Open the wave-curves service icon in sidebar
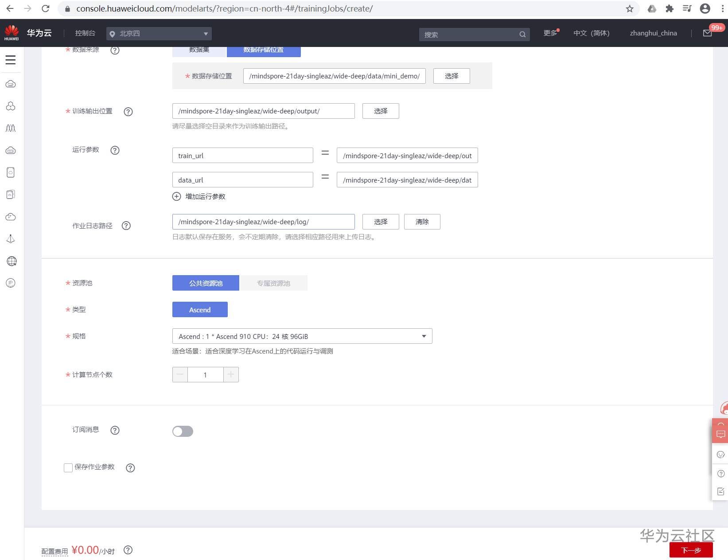The height and width of the screenshot is (560, 728). coord(11,128)
